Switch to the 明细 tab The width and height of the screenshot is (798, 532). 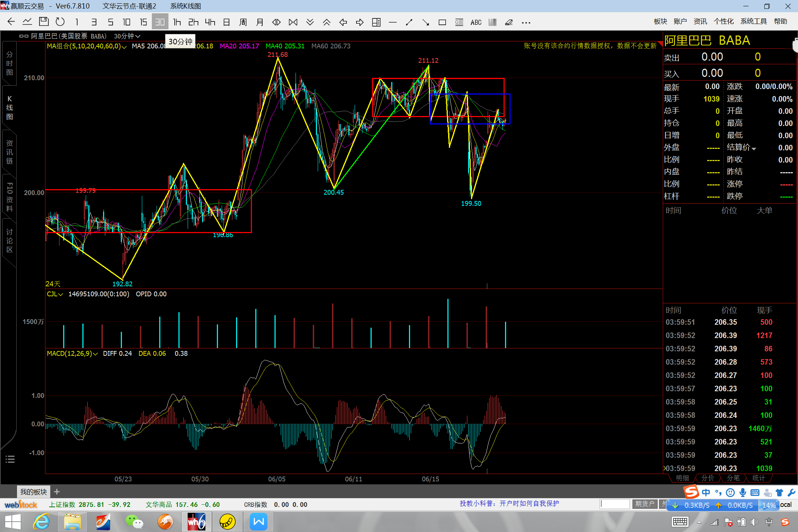(682, 478)
